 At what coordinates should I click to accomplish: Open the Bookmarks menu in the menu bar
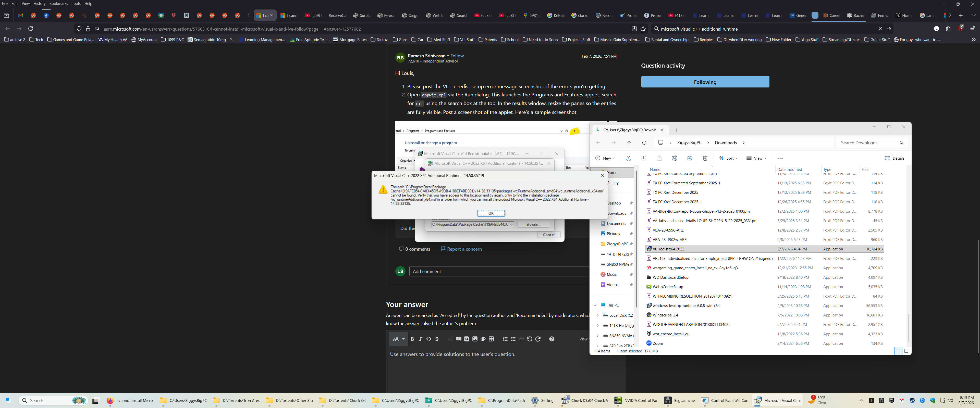[59, 3]
